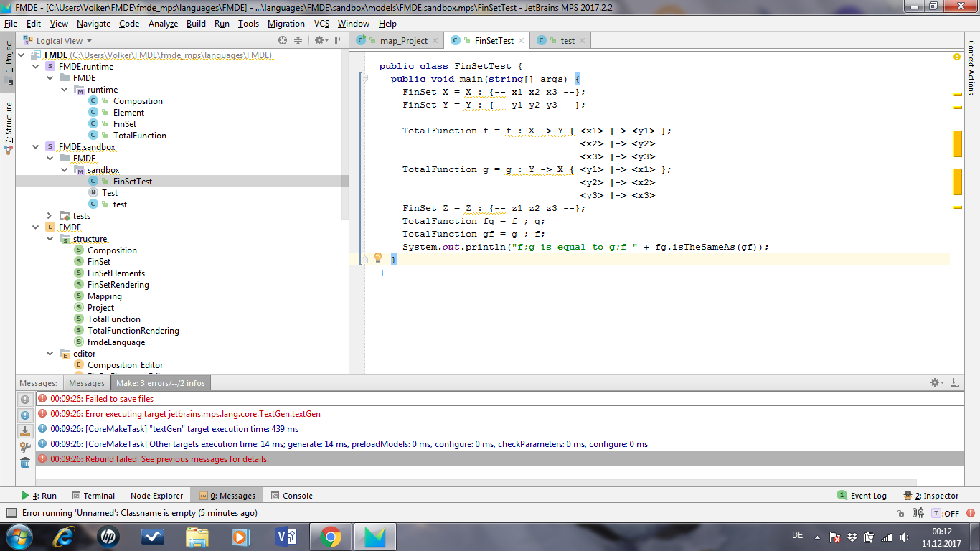The image size is (980, 551).
Task: Hide the Project tool window panel
Action: coord(339,41)
